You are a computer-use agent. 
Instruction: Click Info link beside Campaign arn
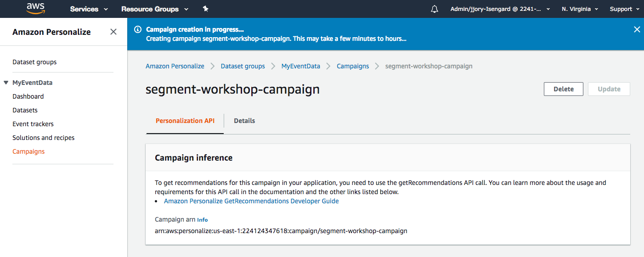coord(203,220)
